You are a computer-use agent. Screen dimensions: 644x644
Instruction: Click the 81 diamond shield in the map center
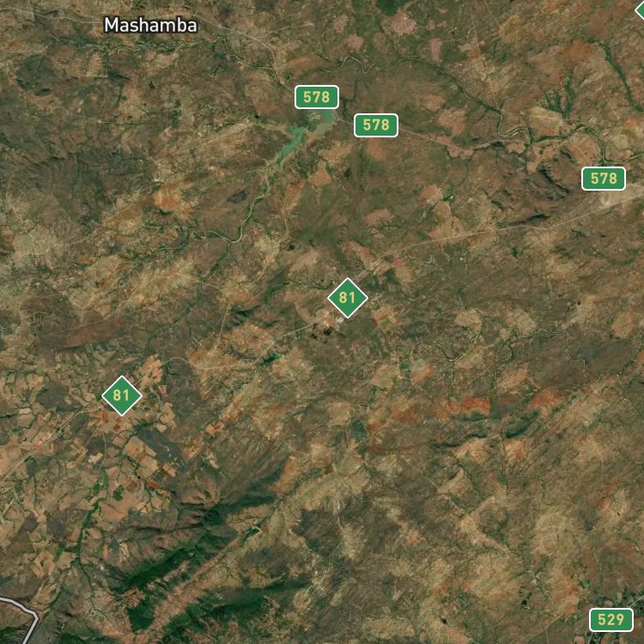click(348, 298)
